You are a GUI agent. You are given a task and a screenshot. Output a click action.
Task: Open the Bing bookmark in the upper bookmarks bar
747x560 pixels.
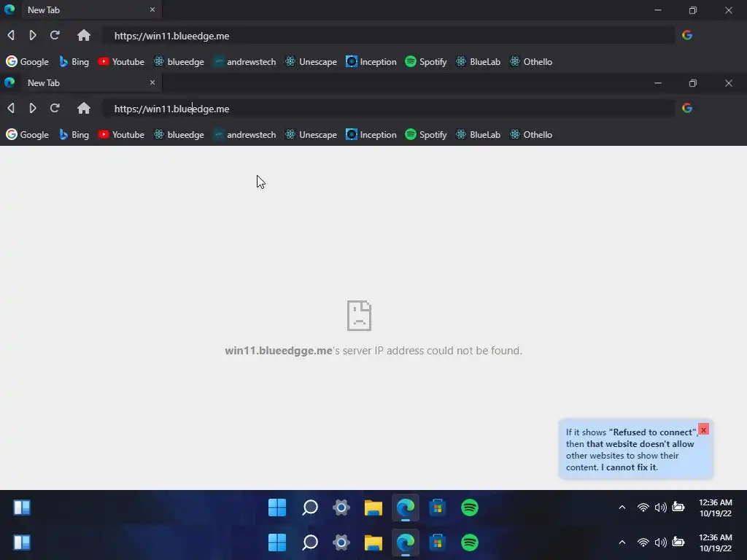[x=74, y=61]
